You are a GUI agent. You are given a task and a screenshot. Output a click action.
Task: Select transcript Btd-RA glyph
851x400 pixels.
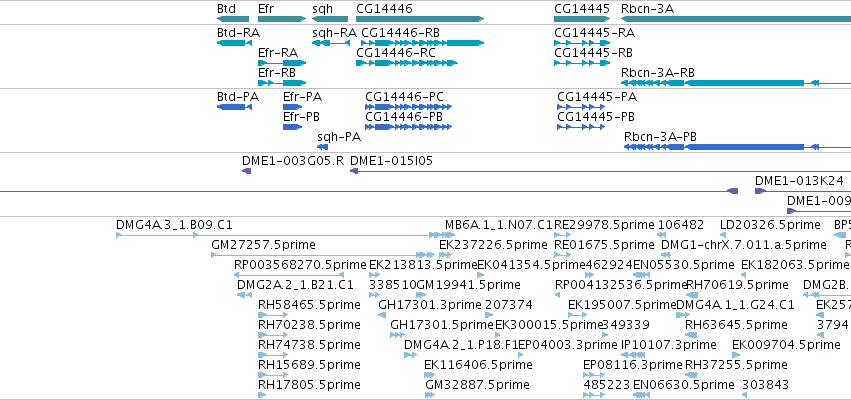pyautogui.click(x=233, y=43)
